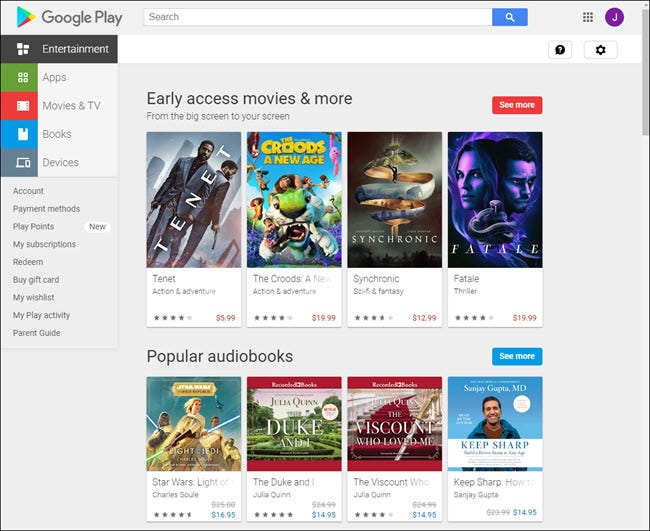Open the Keep Sharp audiobook cover

point(495,424)
